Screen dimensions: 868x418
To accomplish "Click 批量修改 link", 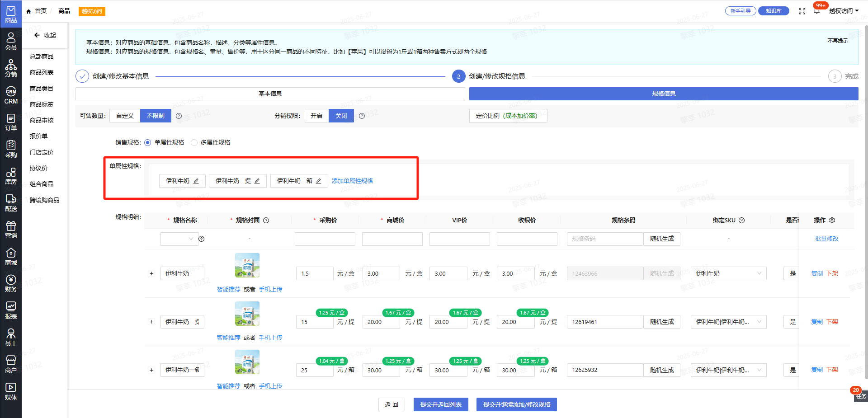I will pos(826,239).
